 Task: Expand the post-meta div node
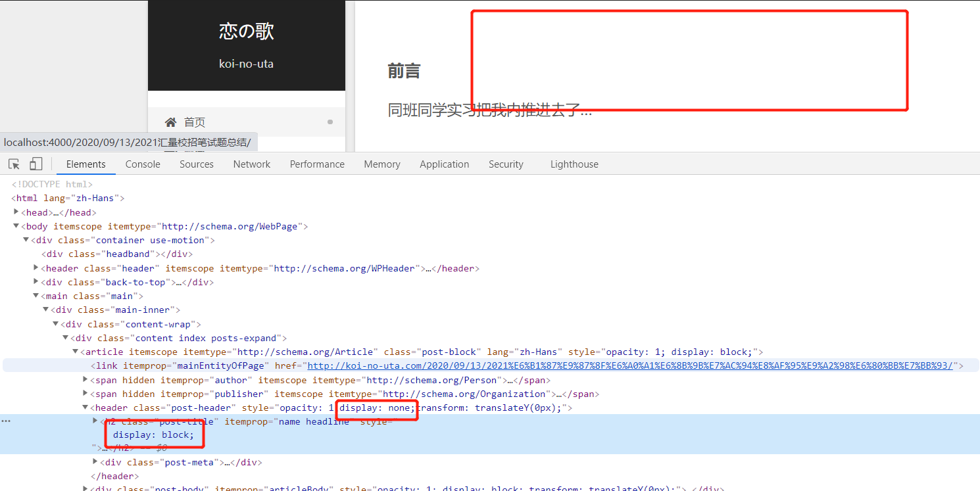[95, 462]
